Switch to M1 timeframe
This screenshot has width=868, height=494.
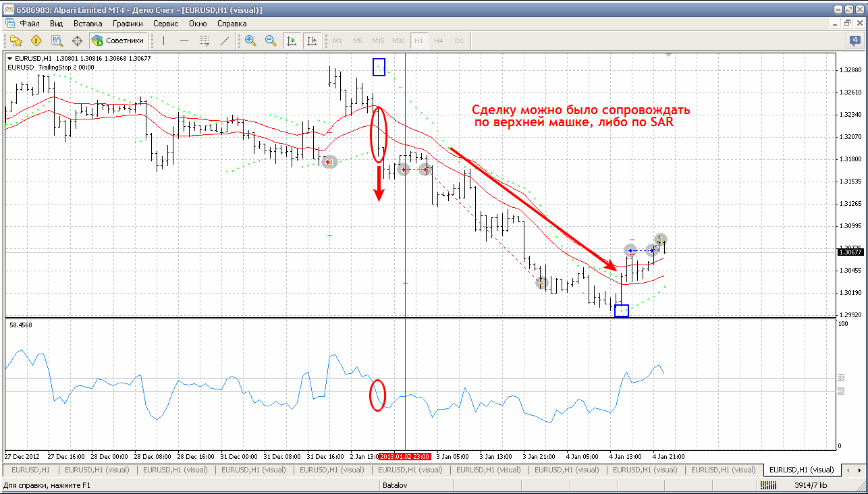337,40
